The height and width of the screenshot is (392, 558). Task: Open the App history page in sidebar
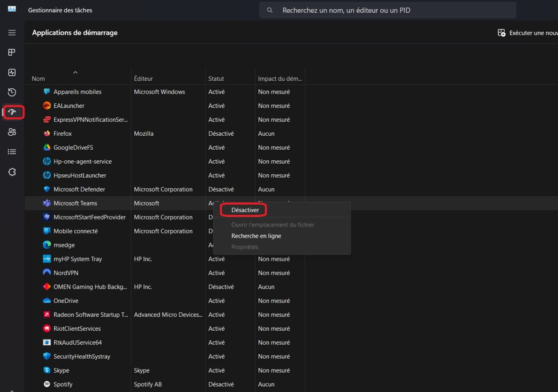pyautogui.click(x=12, y=92)
